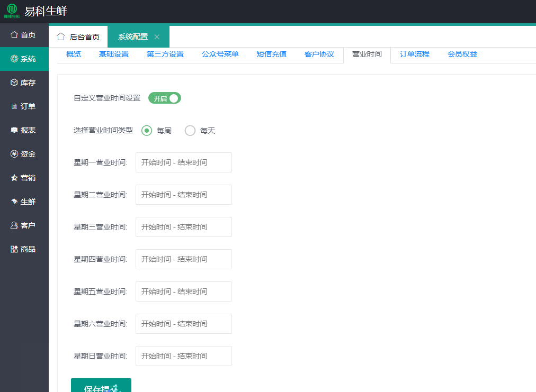The width and height of the screenshot is (536, 392).
Task: Switch to the 订单流程 tab
Action: (414, 54)
